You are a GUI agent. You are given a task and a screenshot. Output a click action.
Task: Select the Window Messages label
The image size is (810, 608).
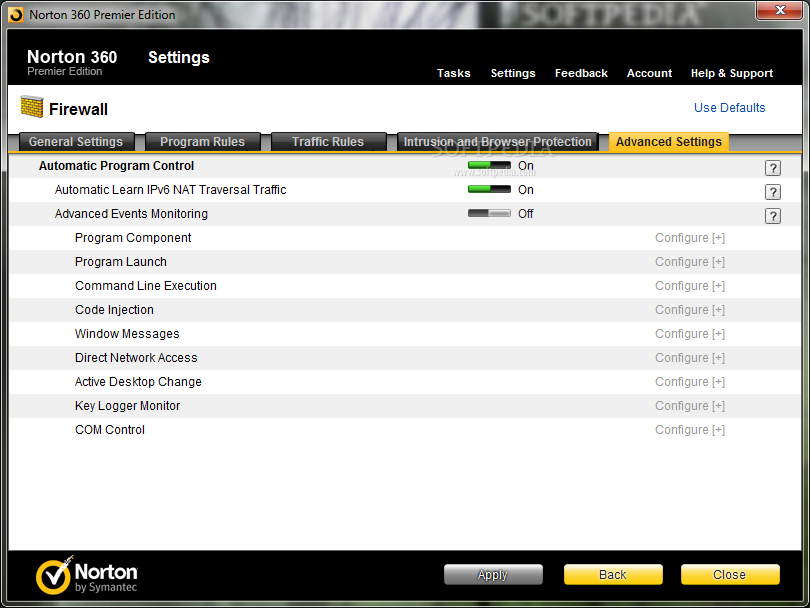click(x=127, y=334)
